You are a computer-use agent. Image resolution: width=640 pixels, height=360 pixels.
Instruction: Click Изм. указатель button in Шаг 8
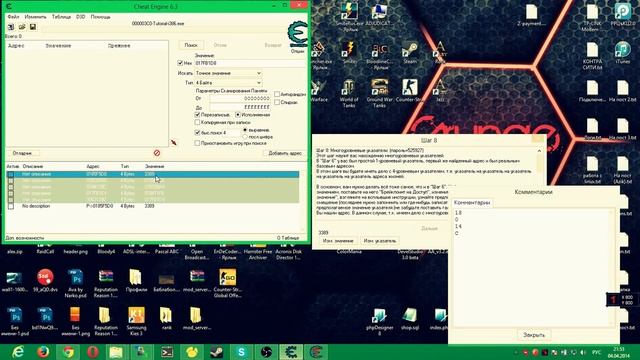(380, 241)
